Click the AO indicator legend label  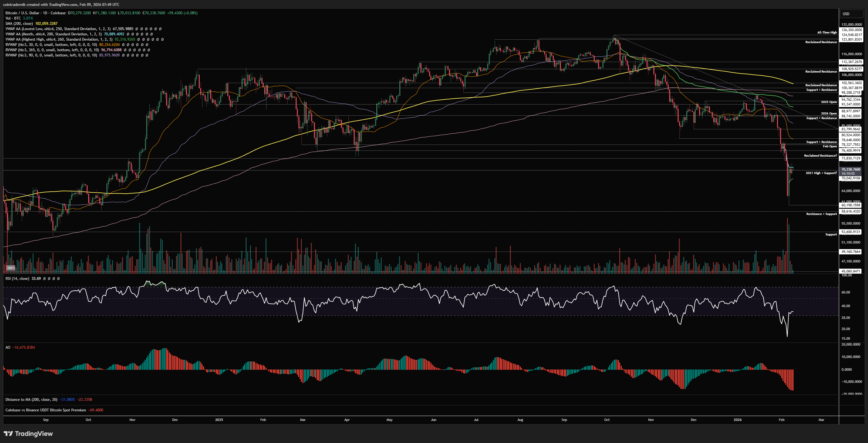click(x=8, y=347)
